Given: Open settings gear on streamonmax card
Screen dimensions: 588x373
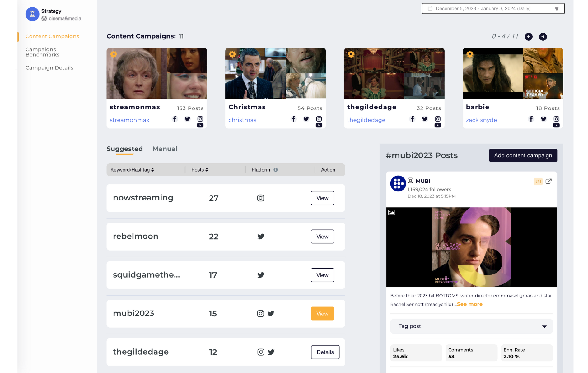Looking at the screenshot, I should [x=114, y=54].
